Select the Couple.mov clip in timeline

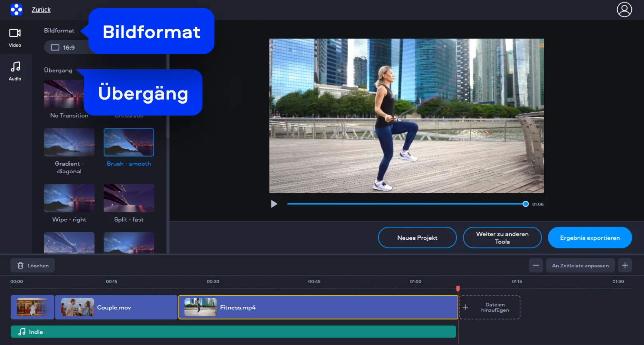pyautogui.click(x=116, y=307)
